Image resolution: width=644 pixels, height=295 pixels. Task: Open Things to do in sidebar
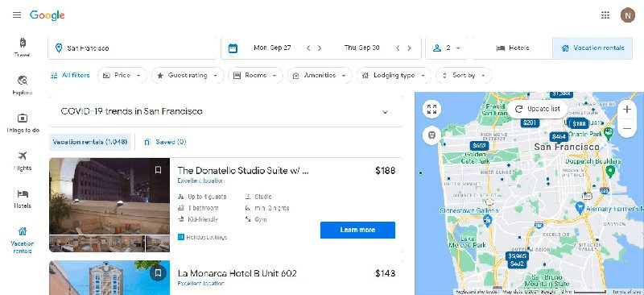pyautogui.click(x=23, y=123)
